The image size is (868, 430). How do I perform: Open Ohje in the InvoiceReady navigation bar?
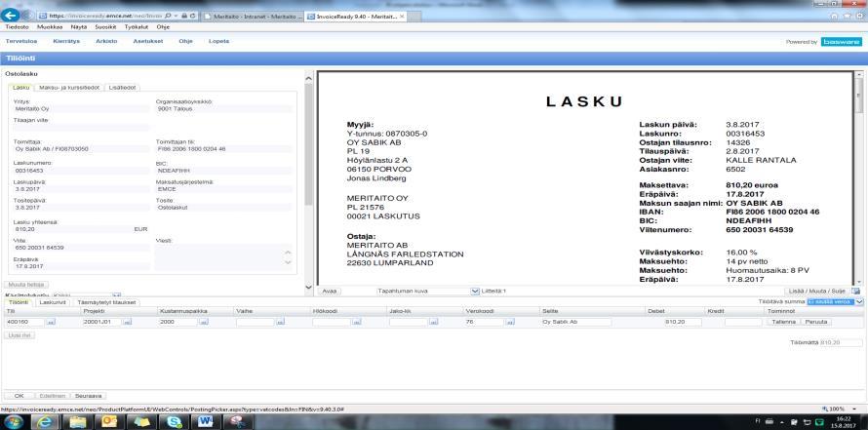185,42
